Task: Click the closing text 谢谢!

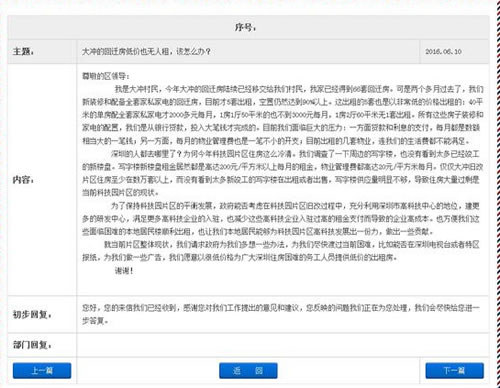Action: click(124, 271)
